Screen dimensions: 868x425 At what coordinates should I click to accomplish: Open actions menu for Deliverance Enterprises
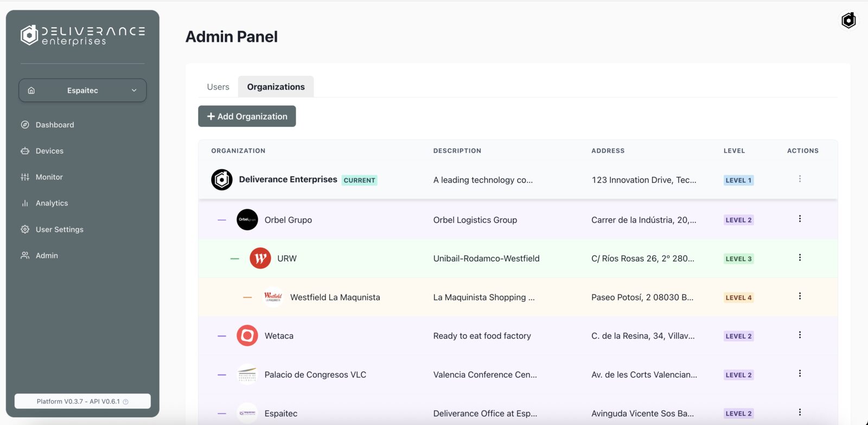coord(800,179)
